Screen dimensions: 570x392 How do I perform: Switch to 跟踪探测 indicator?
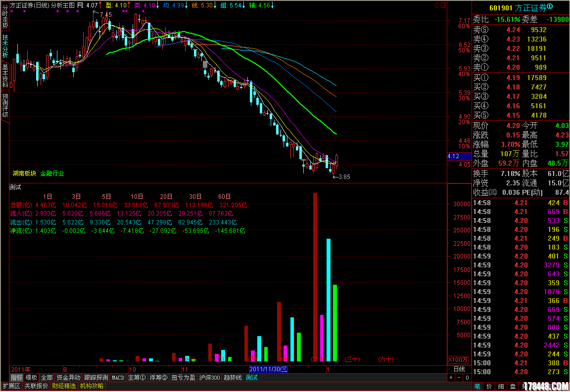tap(96, 378)
